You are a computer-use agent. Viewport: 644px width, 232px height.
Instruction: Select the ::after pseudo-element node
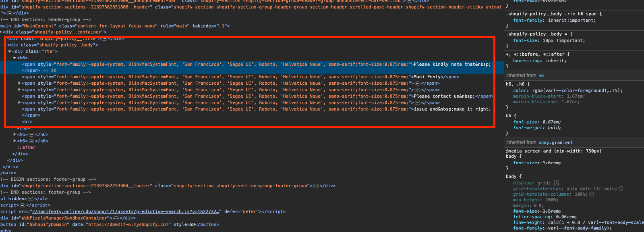(x=26, y=148)
